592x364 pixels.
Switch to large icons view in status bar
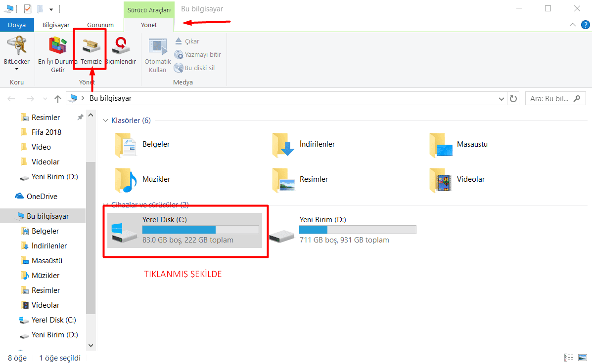583,358
